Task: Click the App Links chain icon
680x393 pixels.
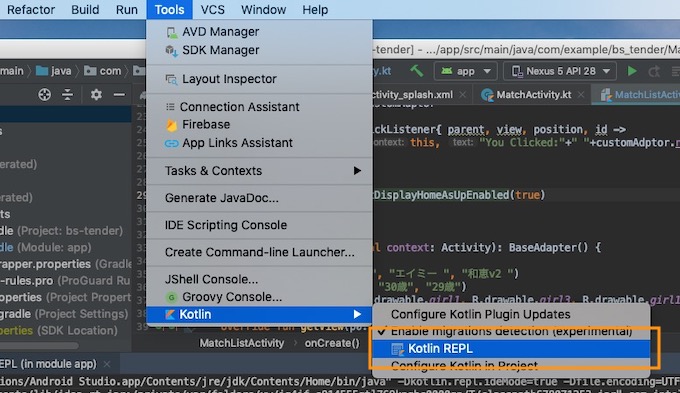Action: point(172,143)
